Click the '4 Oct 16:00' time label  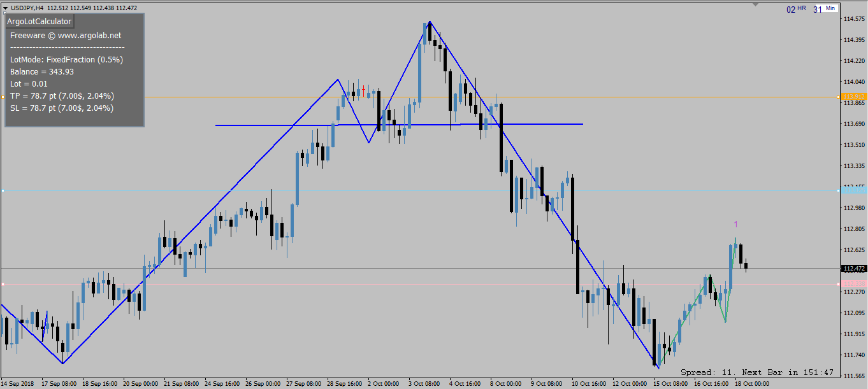465,385
